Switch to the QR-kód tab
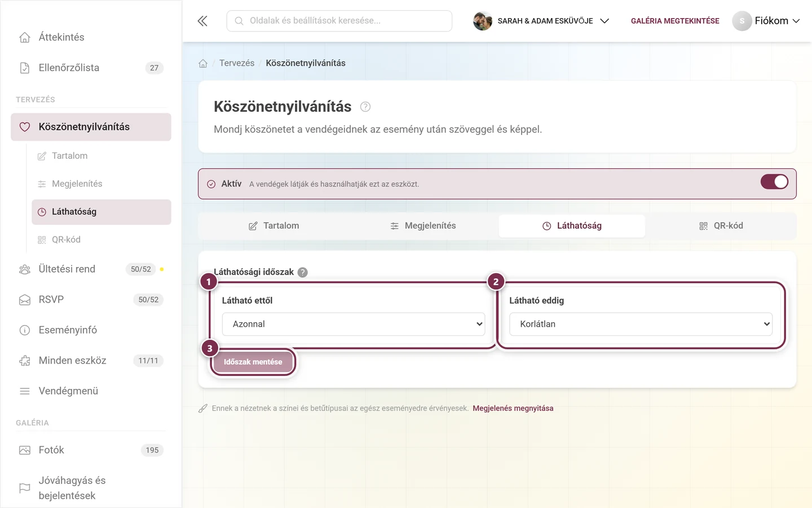Image resolution: width=812 pixels, height=508 pixels. pyautogui.click(x=721, y=226)
